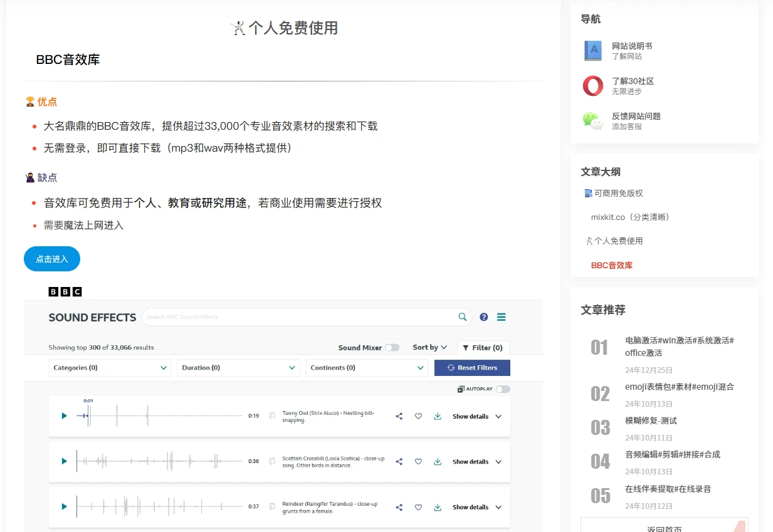773x532 pixels.
Task: Download the Reindeer sound
Action: tap(438, 507)
